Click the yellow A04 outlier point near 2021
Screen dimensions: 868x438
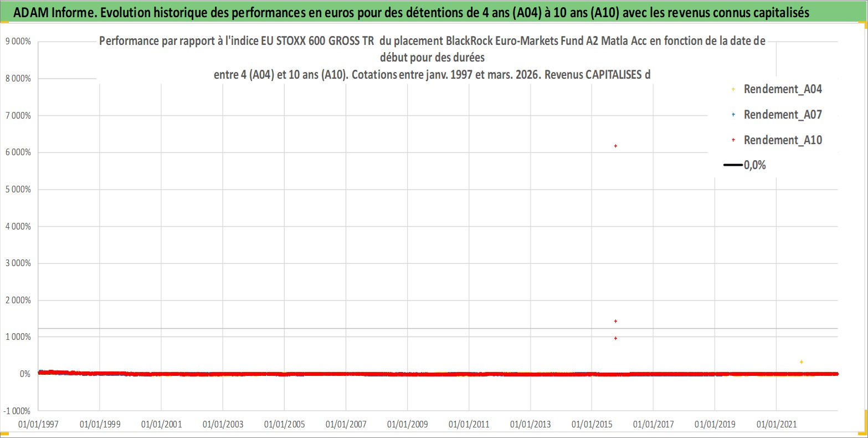[x=802, y=361]
